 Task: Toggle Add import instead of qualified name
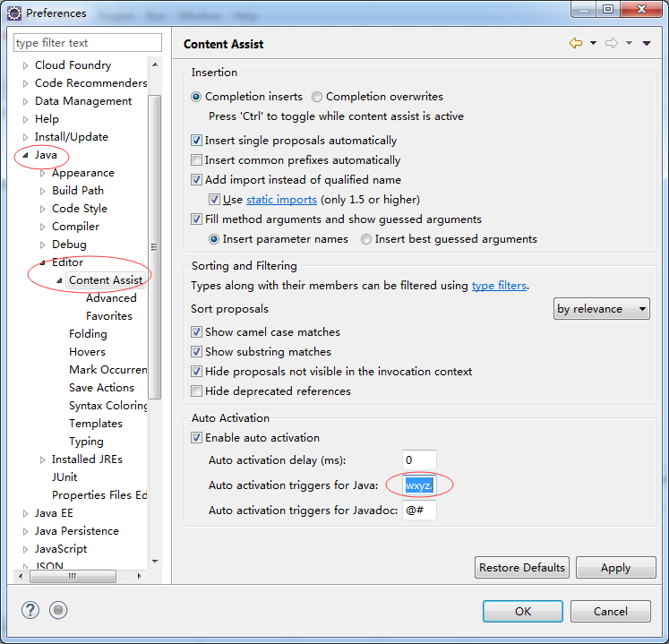(196, 180)
